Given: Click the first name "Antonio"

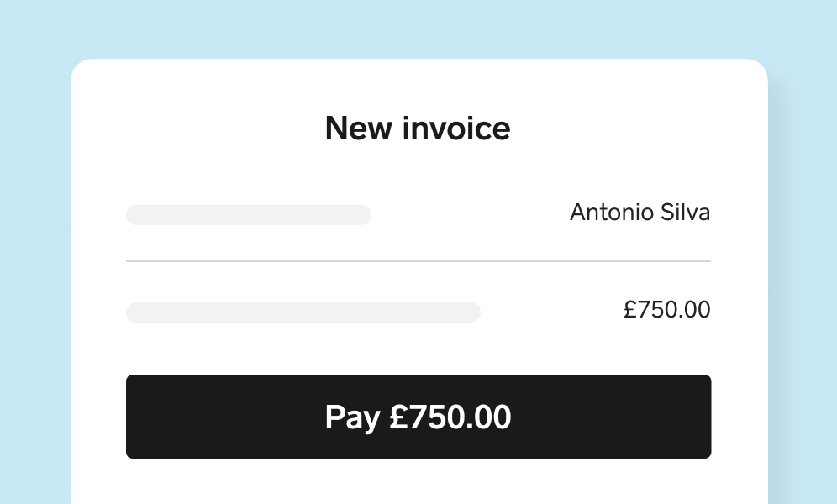Looking at the screenshot, I should tap(612, 213).
